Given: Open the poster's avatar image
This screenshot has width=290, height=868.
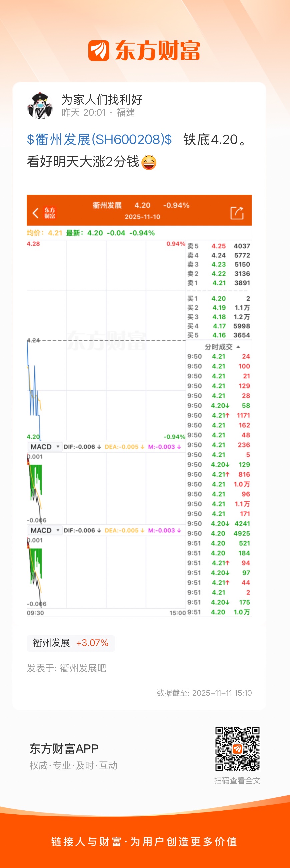Looking at the screenshot, I should click(40, 106).
